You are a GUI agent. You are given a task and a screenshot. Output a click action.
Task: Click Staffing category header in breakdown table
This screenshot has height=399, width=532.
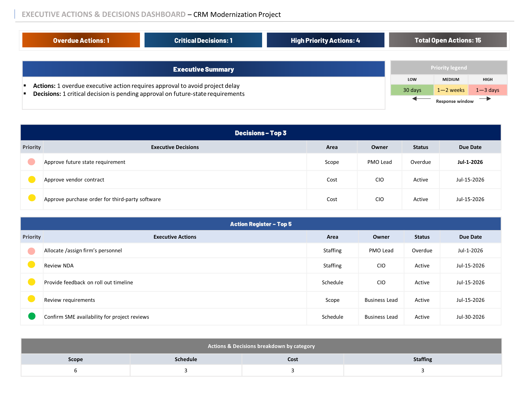(x=423, y=359)
